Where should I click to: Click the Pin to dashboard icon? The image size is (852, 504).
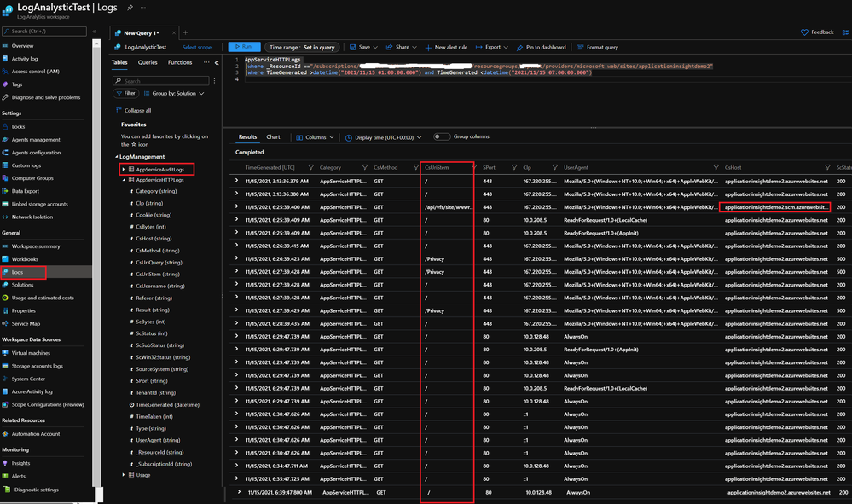(519, 48)
